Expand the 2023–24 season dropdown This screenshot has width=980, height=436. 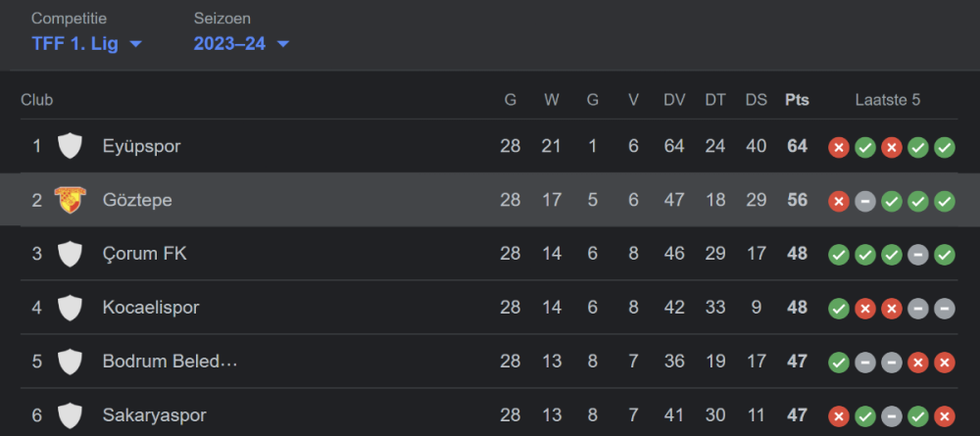(241, 43)
